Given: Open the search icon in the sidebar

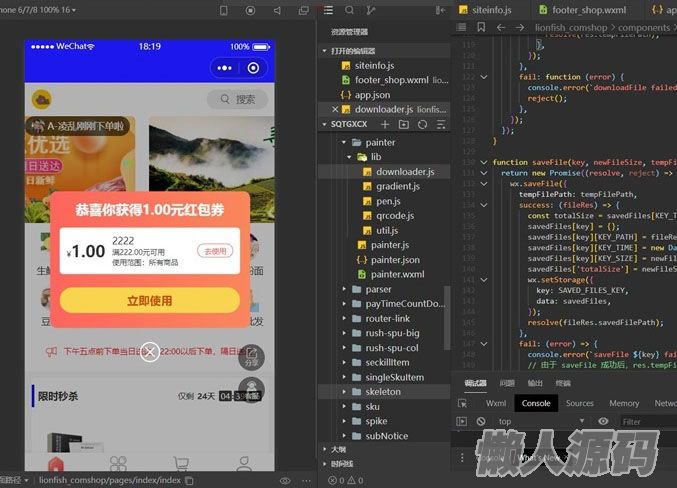Looking at the screenshot, I should 349,10.
